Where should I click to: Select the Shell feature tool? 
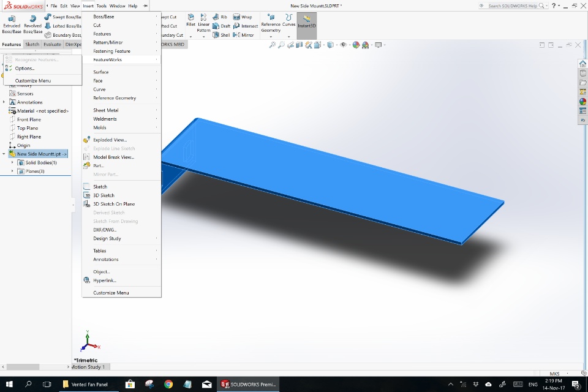pos(221,35)
